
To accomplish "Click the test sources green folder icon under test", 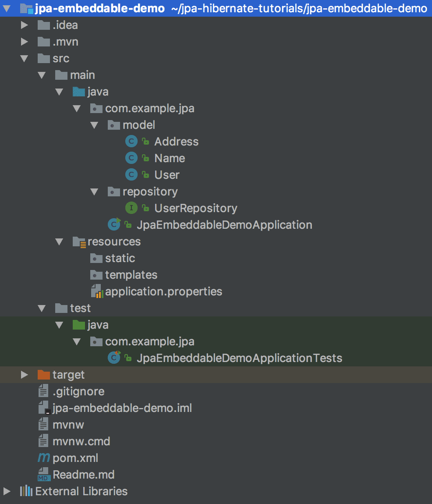I will click(x=78, y=324).
